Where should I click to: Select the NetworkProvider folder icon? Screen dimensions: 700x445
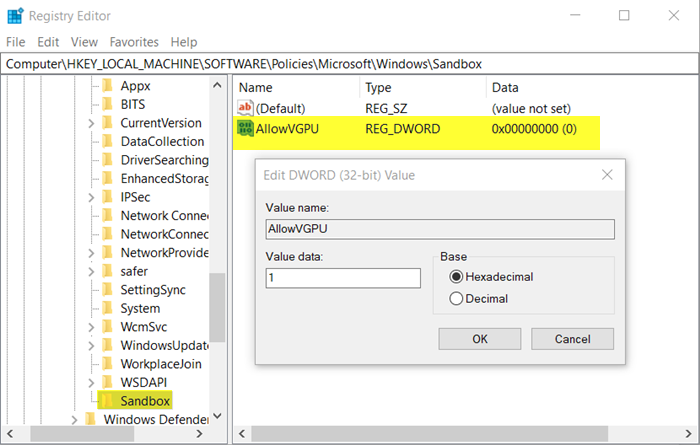[x=107, y=253]
